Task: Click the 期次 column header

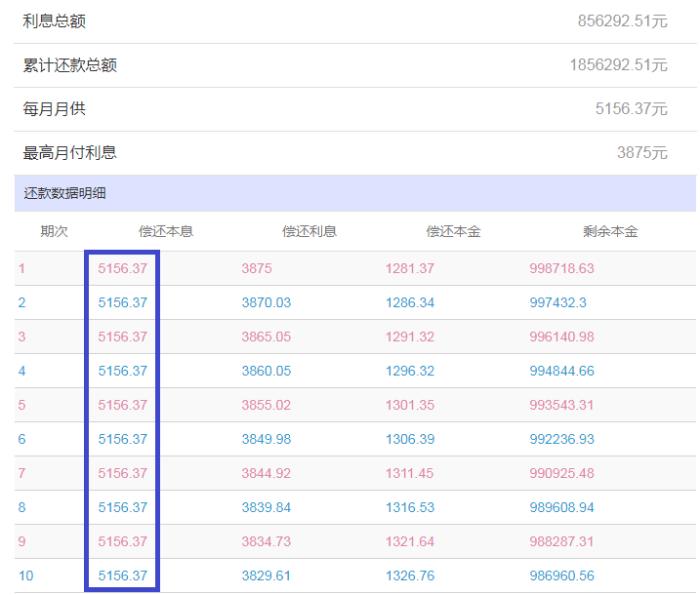Action: coord(55,233)
